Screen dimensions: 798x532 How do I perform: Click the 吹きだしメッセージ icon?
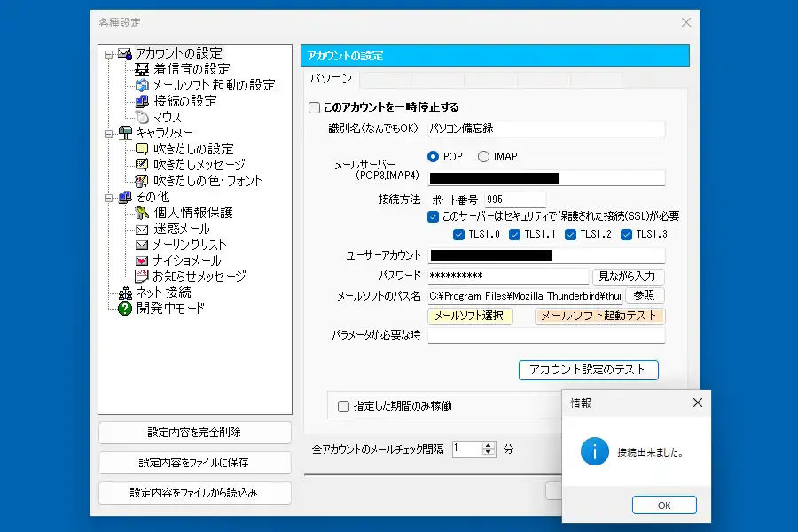[x=142, y=164]
